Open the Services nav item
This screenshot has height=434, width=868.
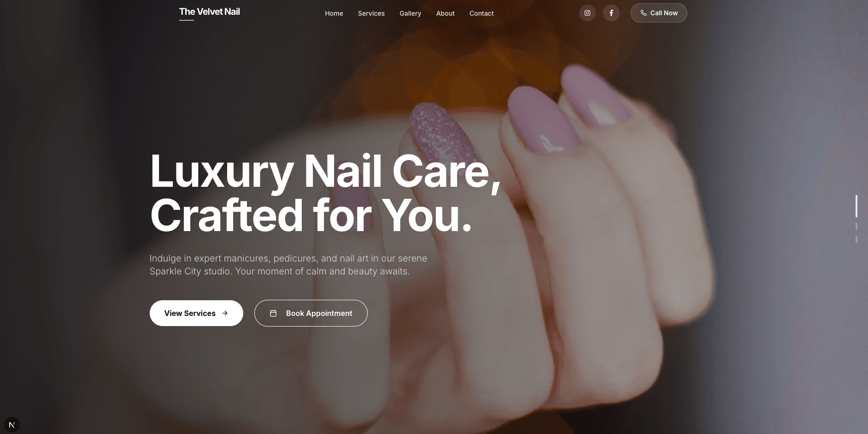(x=371, y=13)
